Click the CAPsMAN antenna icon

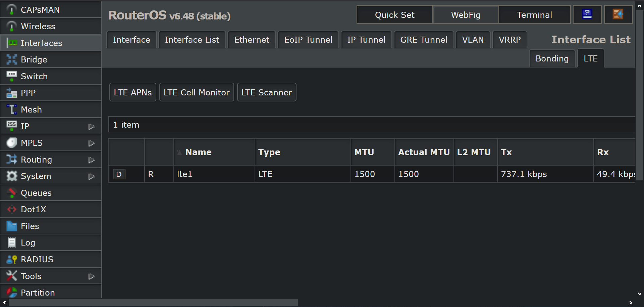click(x=11, y=10)
